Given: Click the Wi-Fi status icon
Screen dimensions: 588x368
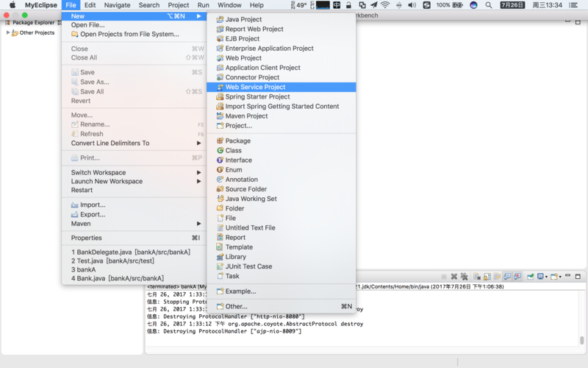Looking at the screenshot, I should [x=384, y=5].
